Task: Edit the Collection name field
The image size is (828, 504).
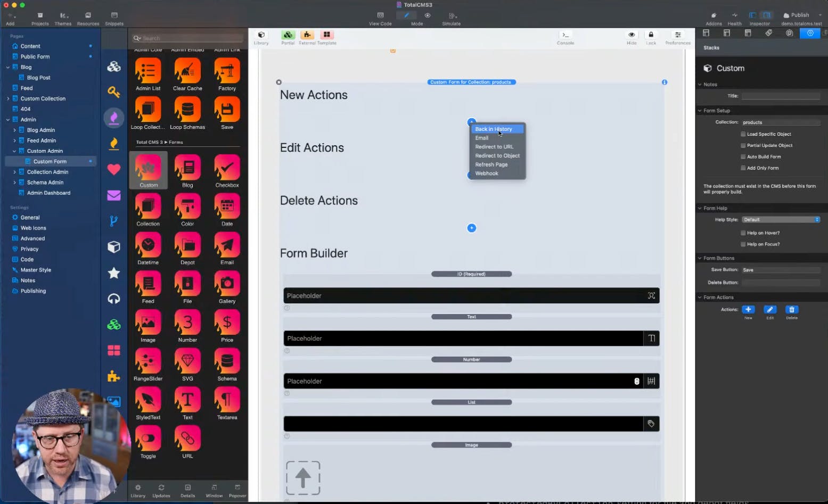Action: (781, 122)
